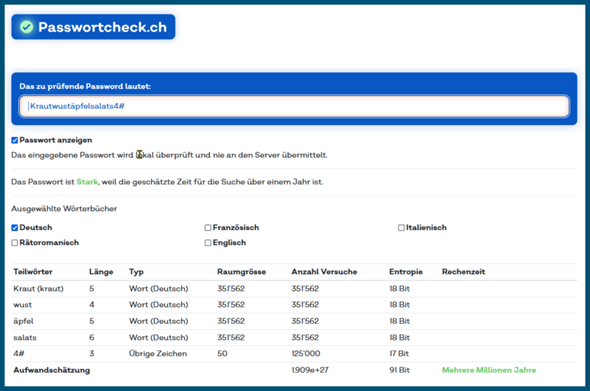Select the 'wust' table cell
The height and width of the screenshot is (391, 590).
(x=23, y=305)
